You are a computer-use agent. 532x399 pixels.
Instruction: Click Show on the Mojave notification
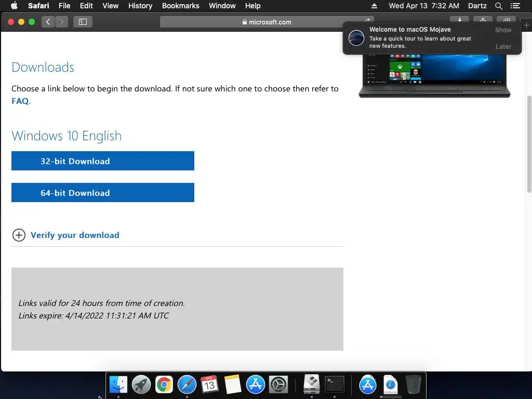[x=503, y=30]
